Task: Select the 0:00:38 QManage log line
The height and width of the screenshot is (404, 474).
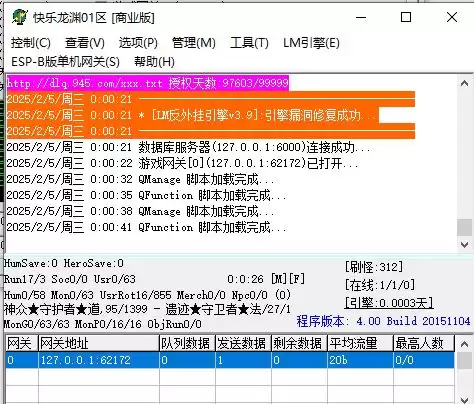Action: [x=141, y=211]
